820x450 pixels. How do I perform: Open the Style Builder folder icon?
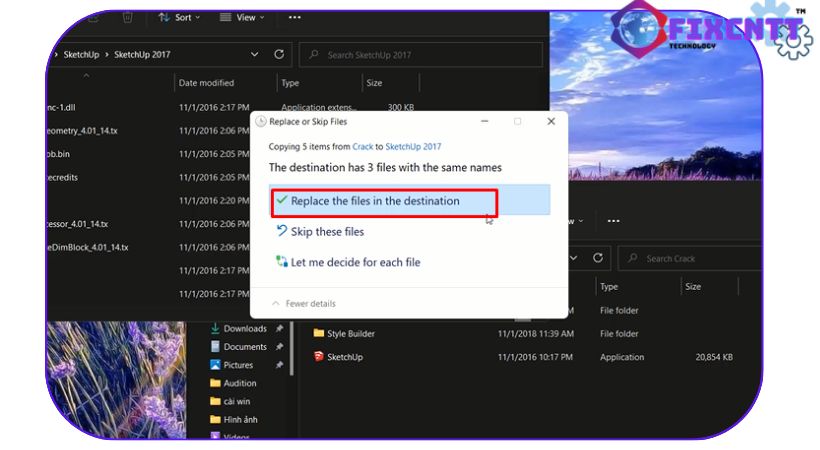tap(318, 333)
